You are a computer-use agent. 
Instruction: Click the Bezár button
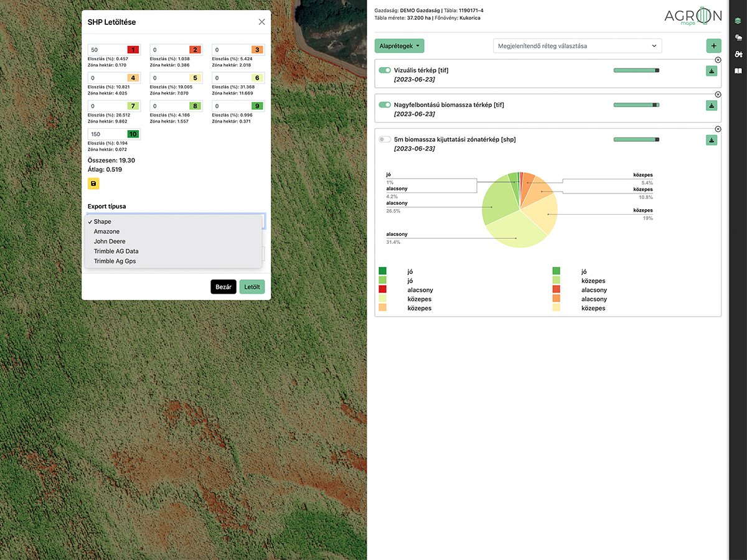point(223,287)
